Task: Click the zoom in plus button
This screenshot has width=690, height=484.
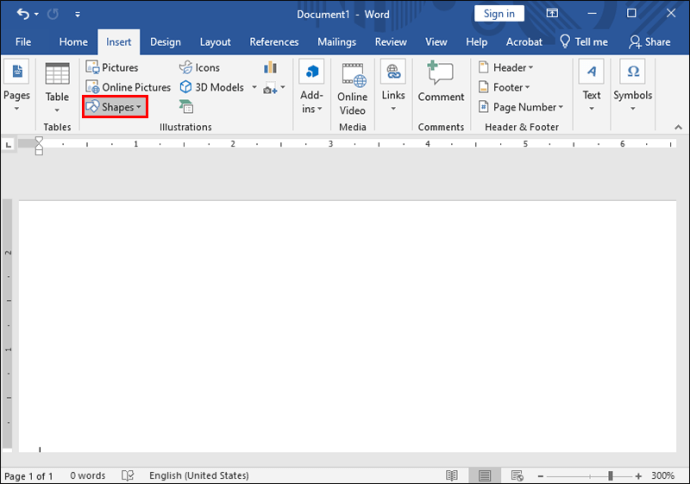Action: 638,476
